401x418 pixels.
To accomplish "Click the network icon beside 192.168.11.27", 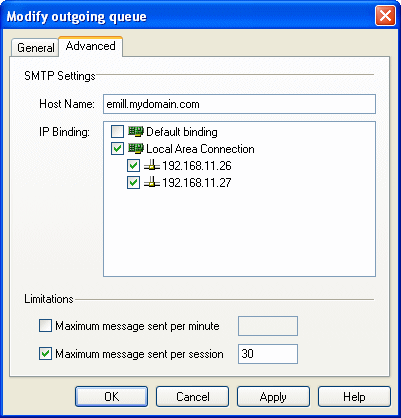I will [152, 183].
